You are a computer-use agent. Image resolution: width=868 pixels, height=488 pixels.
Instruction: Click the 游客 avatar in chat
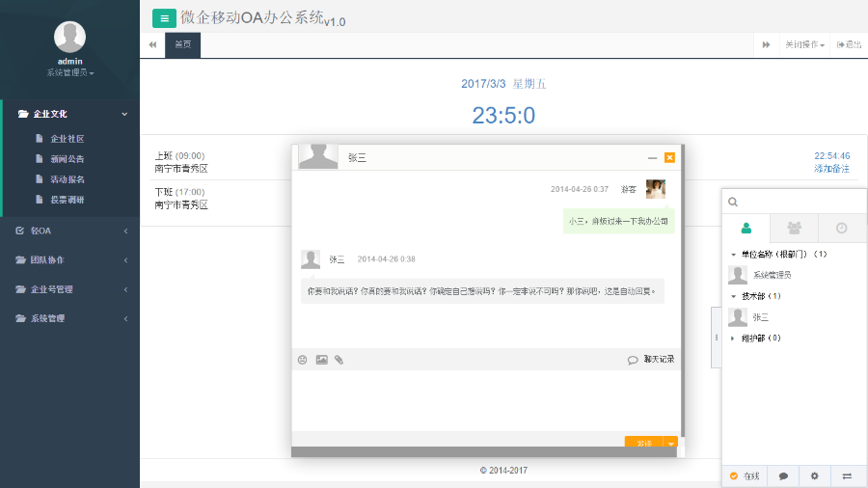tap(656, 189)
